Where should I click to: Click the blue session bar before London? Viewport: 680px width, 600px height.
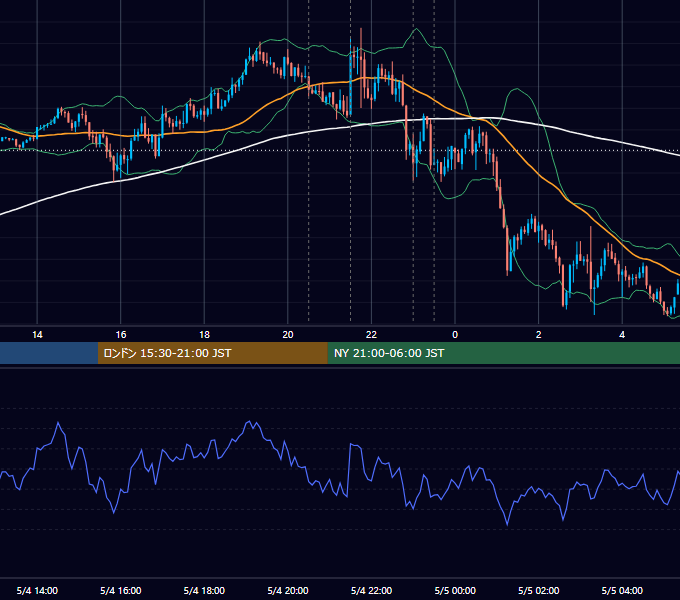(49, 353)
